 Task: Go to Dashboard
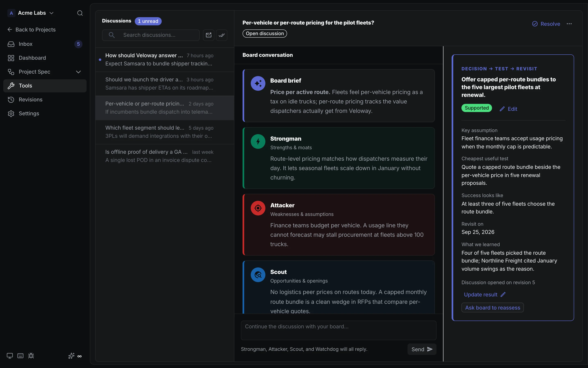pos(45,58)
